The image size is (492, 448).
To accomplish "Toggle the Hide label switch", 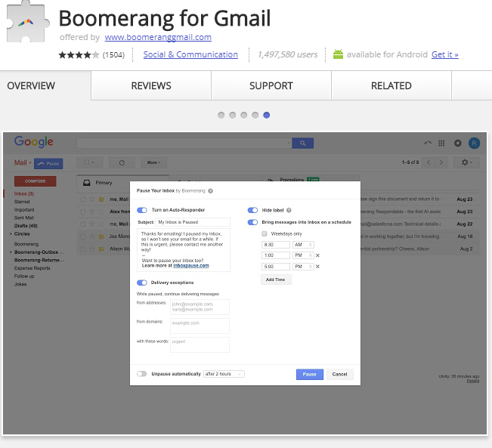I will (x=252, y=210).
